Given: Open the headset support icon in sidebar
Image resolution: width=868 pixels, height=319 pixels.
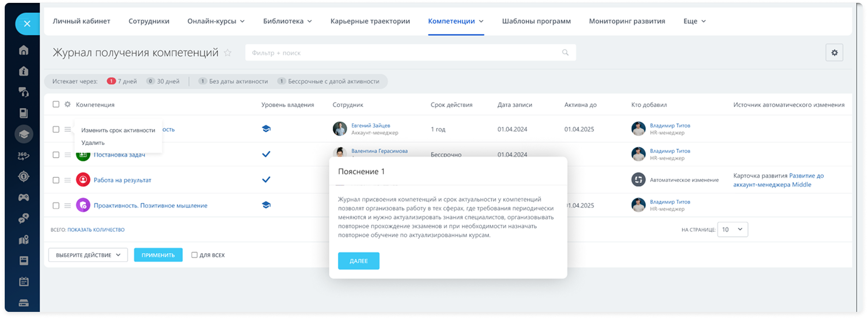Looking at the screenshot, I should coord(24,92).
